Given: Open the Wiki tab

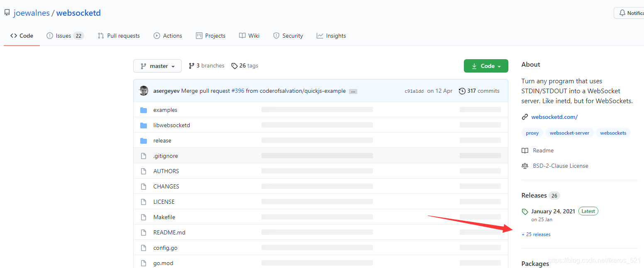Looking at the screenshot, I should click(249, 36).
